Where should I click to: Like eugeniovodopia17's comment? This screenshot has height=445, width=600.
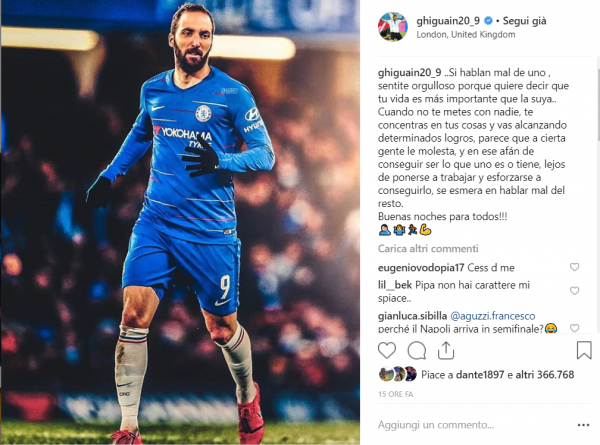click(x=574, y=267)
